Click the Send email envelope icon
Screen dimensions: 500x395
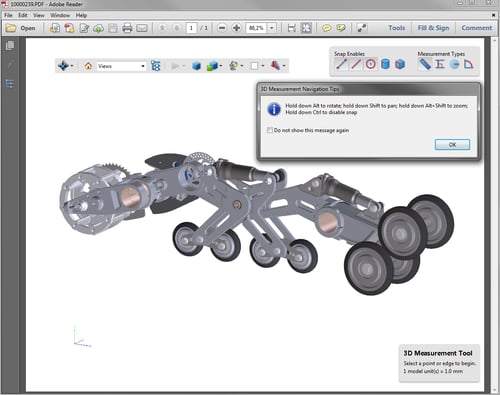point(142,28)
